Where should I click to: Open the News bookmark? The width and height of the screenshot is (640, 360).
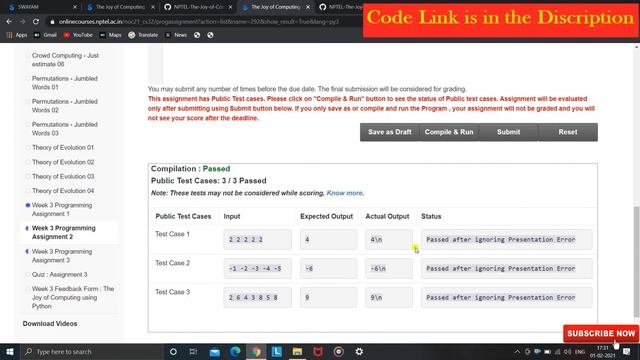click(176, 35)
